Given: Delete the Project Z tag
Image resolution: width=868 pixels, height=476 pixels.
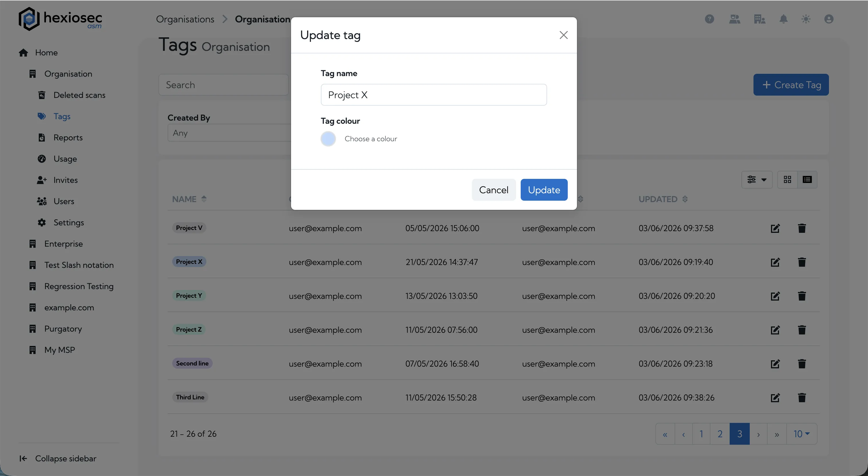Looking at the screenshot, I should tap(802, 330).
